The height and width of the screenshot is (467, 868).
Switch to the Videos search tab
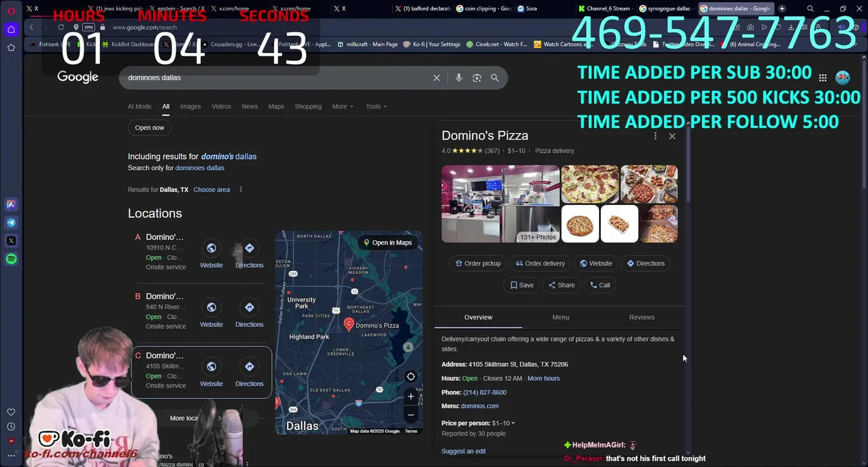(221, 106)
